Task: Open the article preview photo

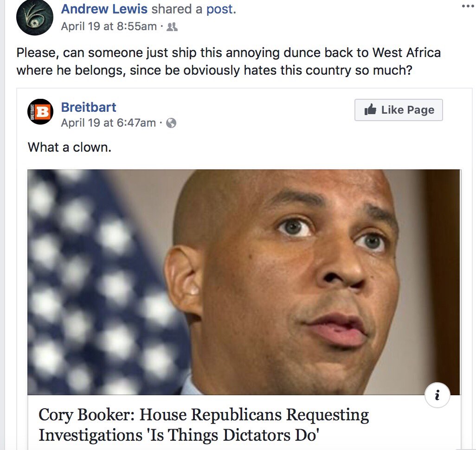Action: 244,282
